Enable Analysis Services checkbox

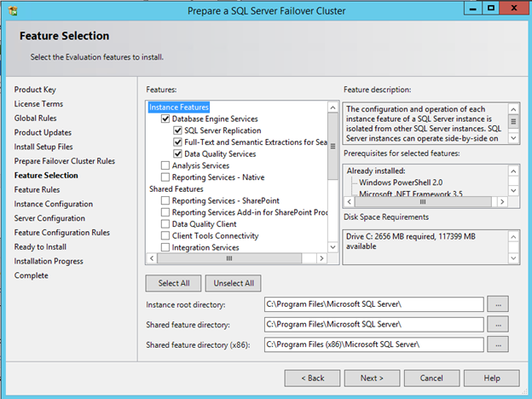(165, 165)
